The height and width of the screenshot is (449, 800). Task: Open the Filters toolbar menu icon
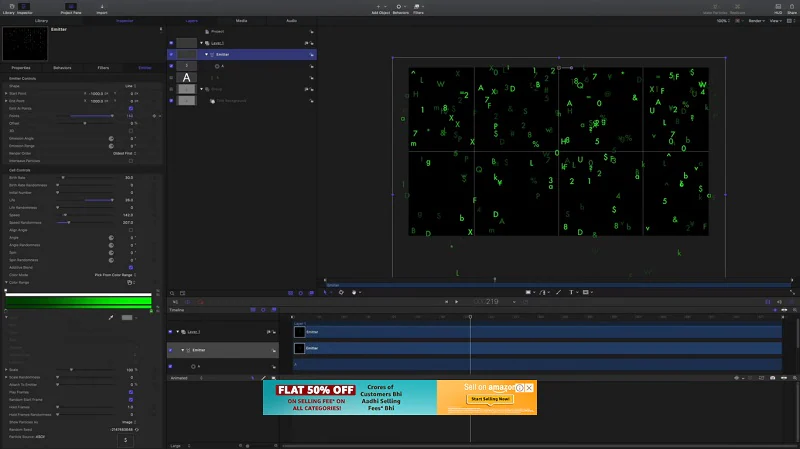[418, 9]
